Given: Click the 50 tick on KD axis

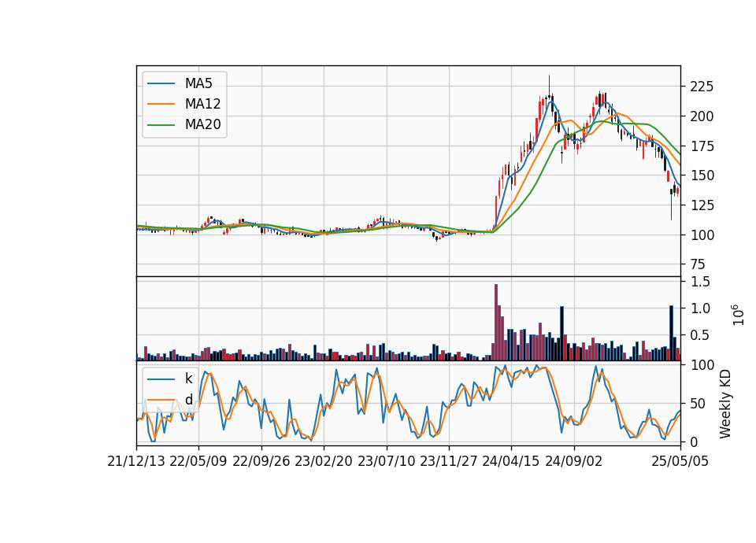Looking at the screenshot, I should coord(698,404).
